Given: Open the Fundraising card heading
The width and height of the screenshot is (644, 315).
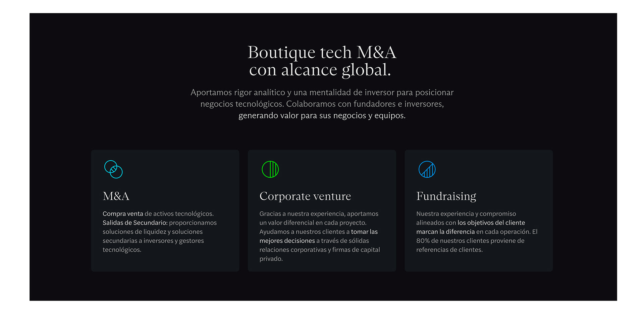Looking at the screenshot, I should pos(446,196).
